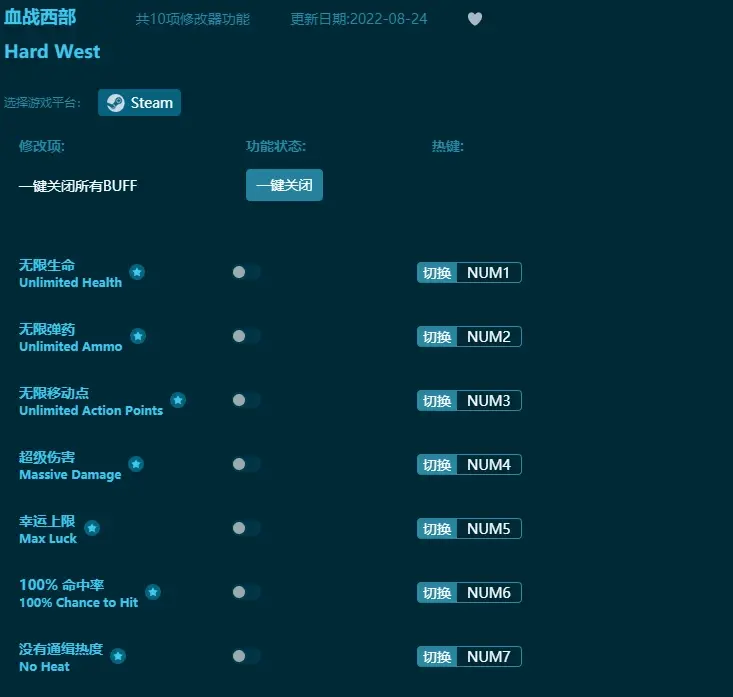Turn on Unlimited Action Points switch

tap(246, 400)
